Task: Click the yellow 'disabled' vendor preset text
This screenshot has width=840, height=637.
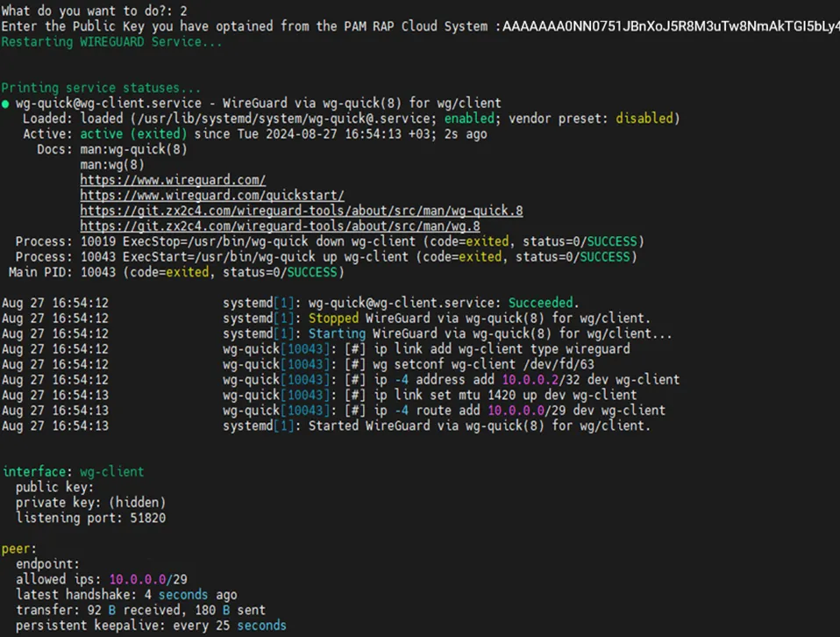Action: (644, 118)
